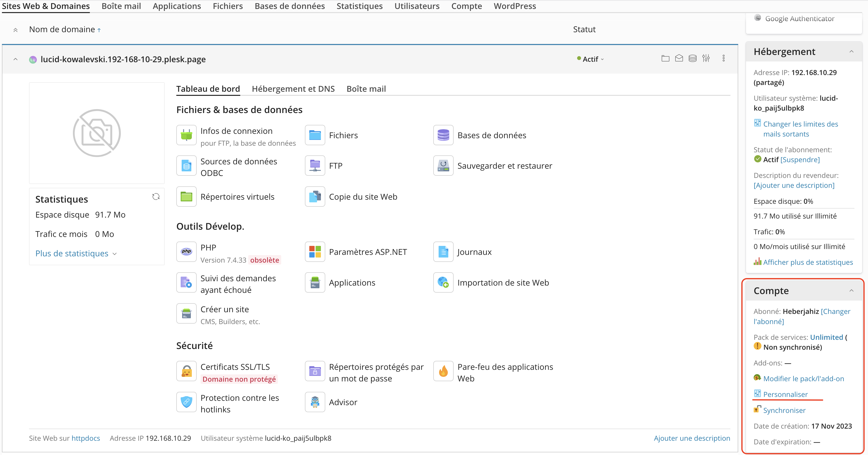
Task: Open Sauvegarder et restaurer icon
Action: (x=443, y=166)
